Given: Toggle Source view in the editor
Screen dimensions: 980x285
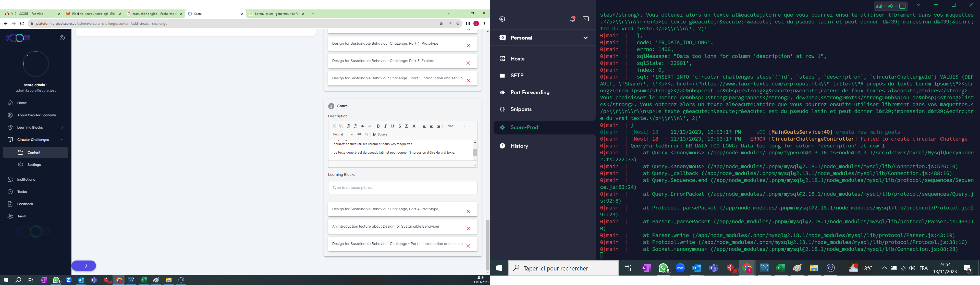Looking at the screenshot, I should pyautogui.click(x=381, y=135).
